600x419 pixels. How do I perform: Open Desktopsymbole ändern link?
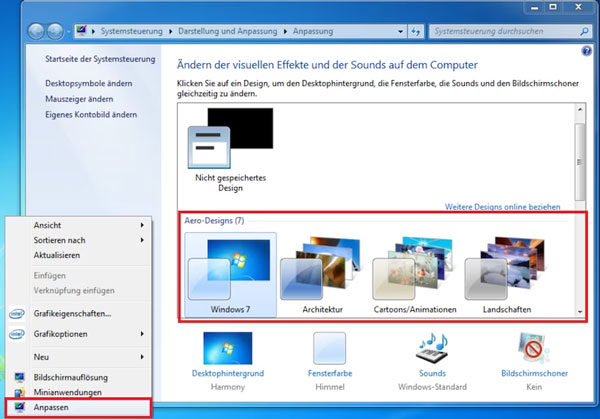[x=89, y=83]
